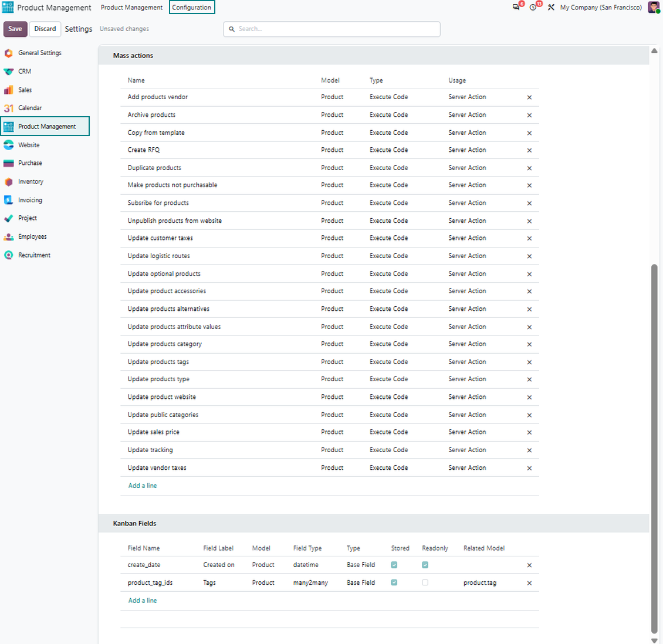Click the Website sidebar icon
The image size is (663, 644).
pos(8,145)
